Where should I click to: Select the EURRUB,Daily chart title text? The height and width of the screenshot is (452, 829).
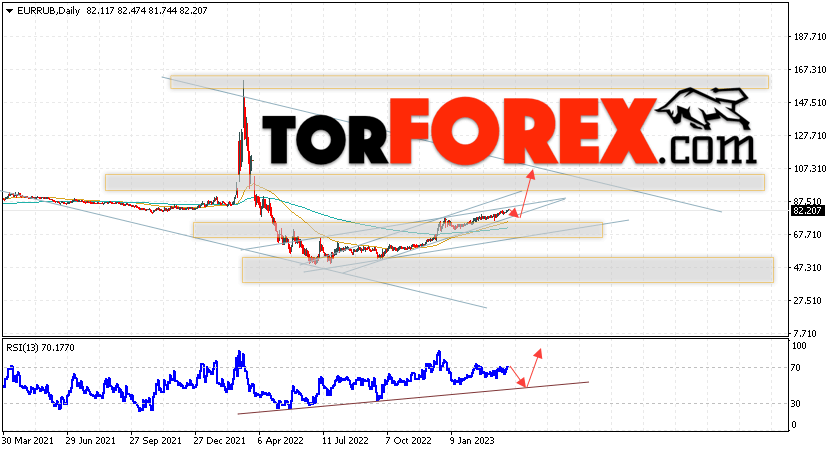[48, 11]
